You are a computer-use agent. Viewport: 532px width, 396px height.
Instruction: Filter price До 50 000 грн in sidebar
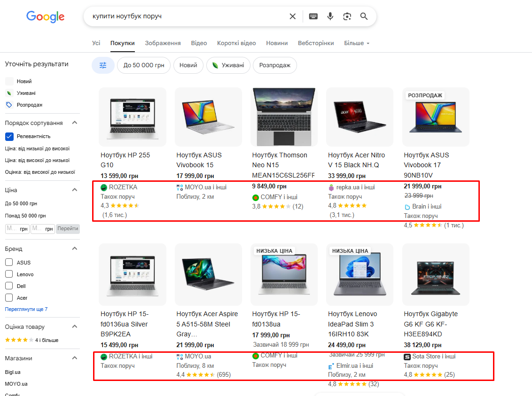[21, 203]
